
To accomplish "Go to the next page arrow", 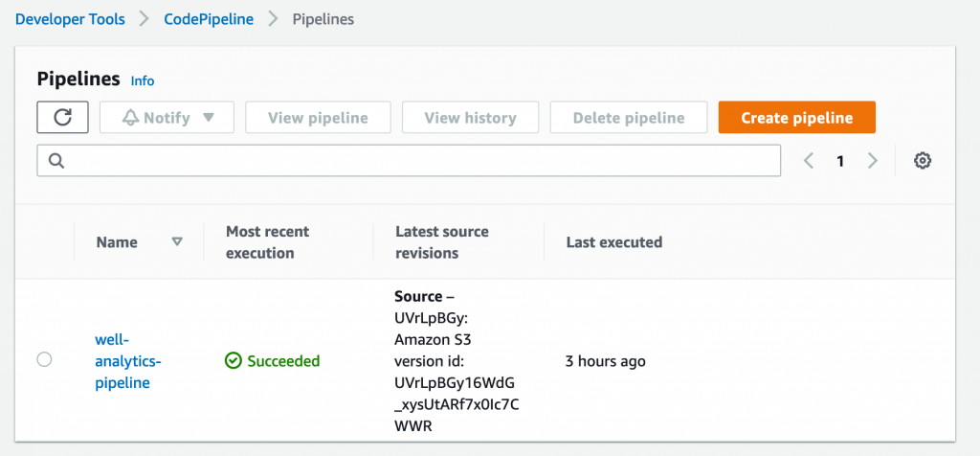I will click(872, 161).
